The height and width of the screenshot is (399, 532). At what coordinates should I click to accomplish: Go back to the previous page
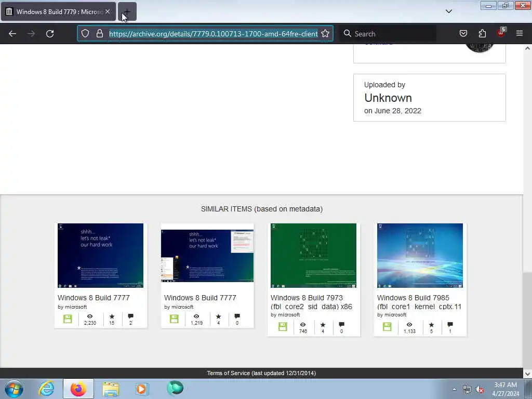pos(12,34)
